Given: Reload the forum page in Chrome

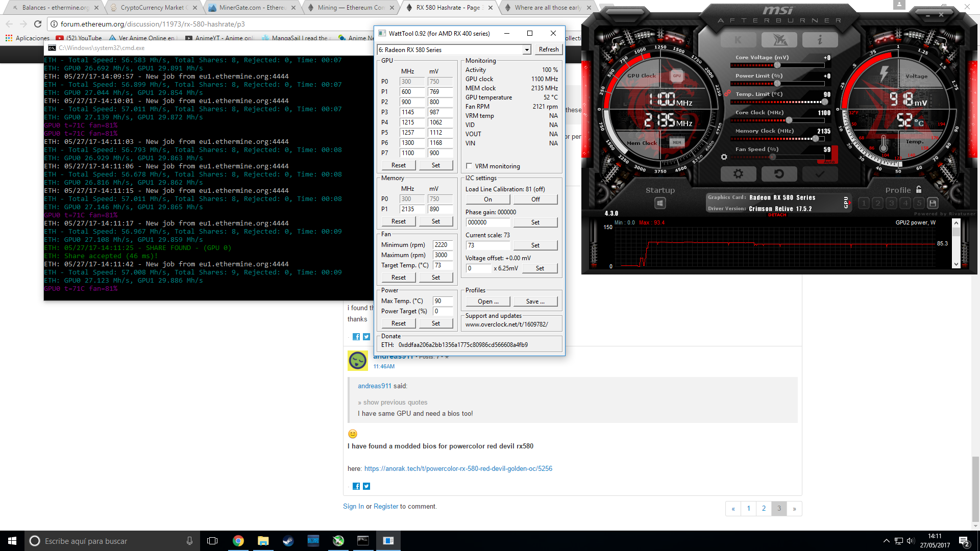Looking at the screenshot, I should (37, 24).
